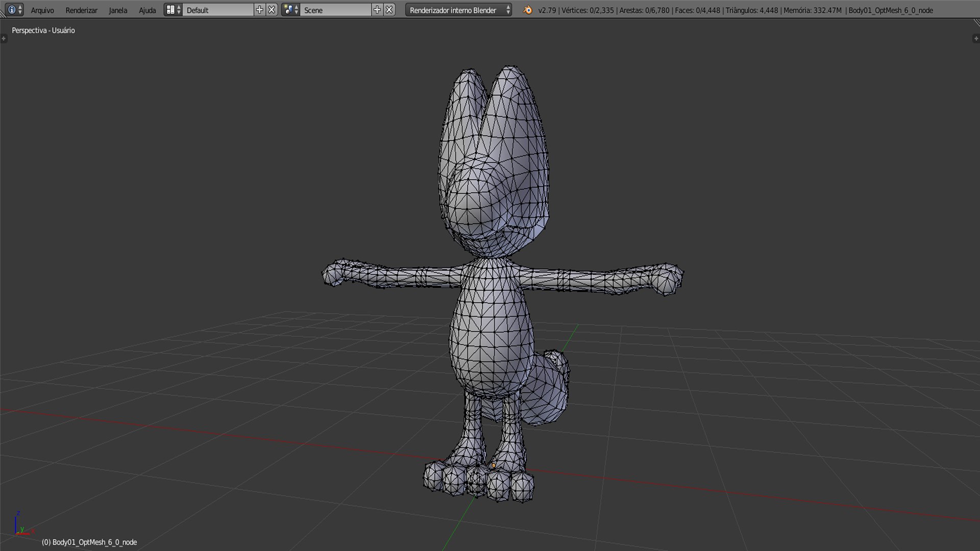The height and width of the screenshot is (551, 980).
Task: Open the screen layout browse icon
Action: pyautogui.click(x=173, y=10)
